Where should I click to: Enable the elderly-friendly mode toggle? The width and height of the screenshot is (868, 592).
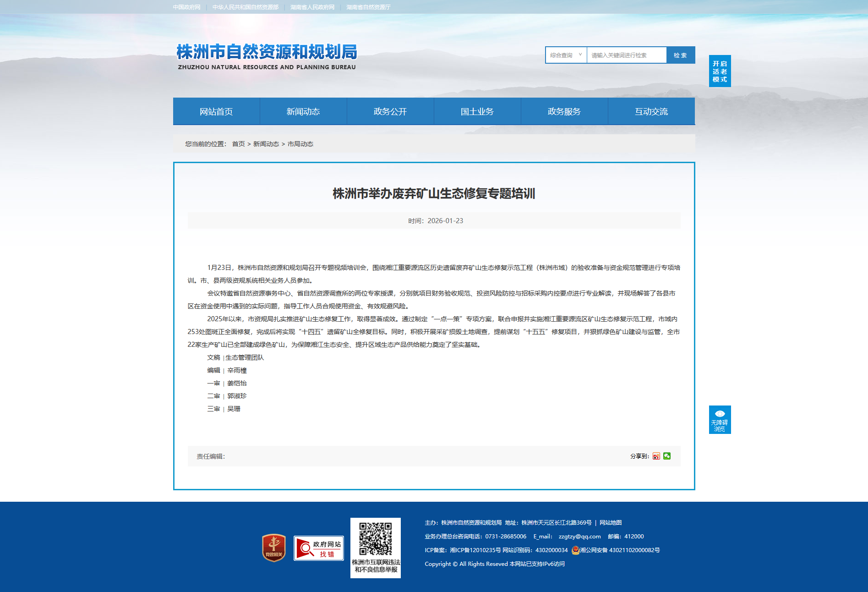(720, 71)
